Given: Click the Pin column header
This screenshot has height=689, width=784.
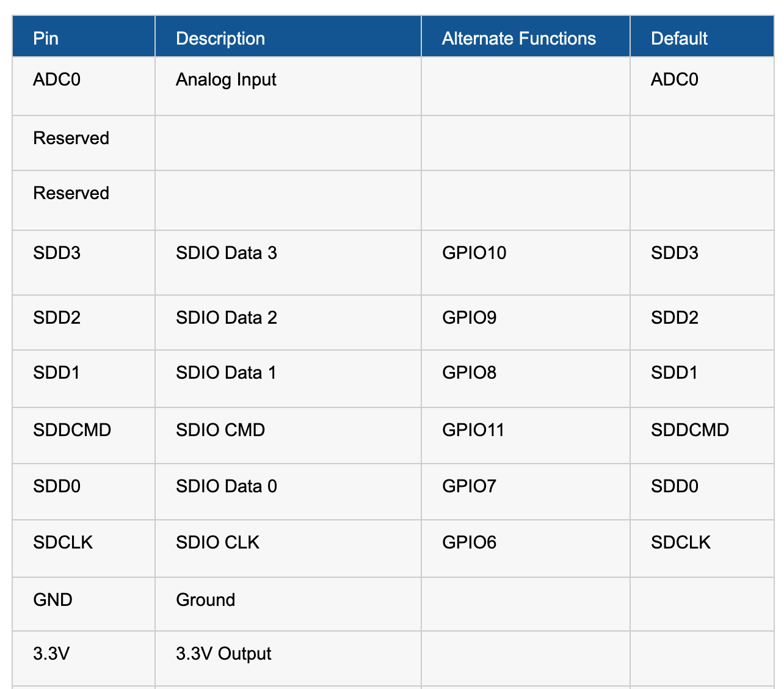Looking at the screenshot, I should click(x=84, y=37).
